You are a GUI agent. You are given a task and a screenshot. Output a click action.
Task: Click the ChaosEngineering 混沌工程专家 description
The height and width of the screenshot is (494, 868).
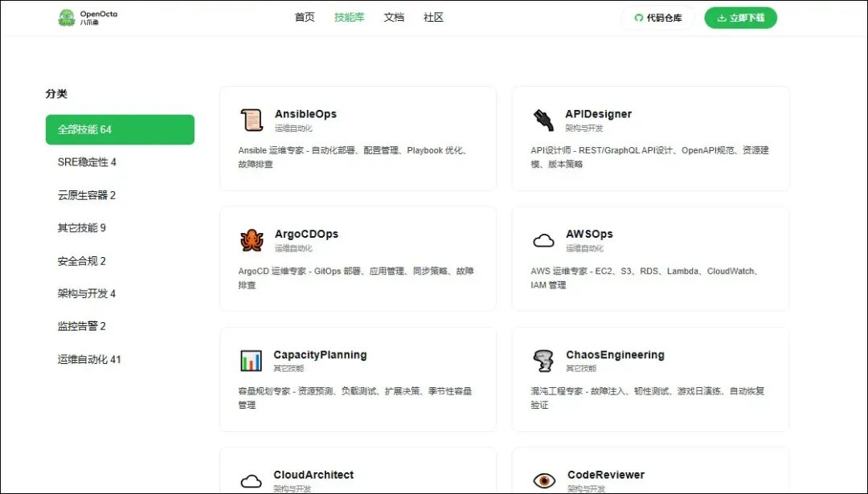647,398
